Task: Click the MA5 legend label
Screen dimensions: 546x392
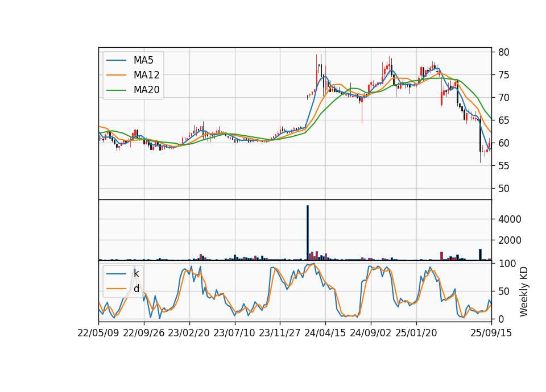Action: 143,60
